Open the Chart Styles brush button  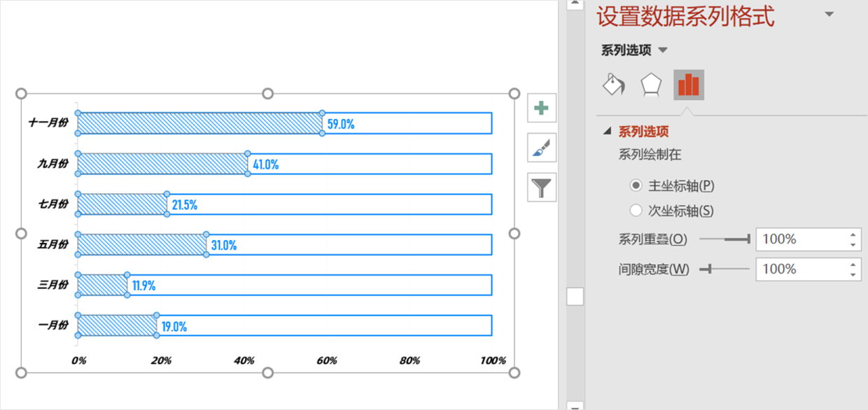tap(541, 148)
